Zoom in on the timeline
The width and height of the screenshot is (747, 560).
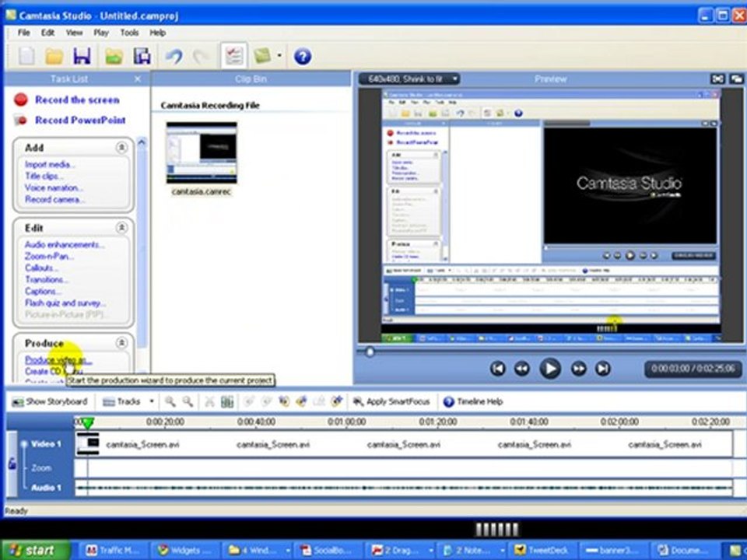coord(170,401)
